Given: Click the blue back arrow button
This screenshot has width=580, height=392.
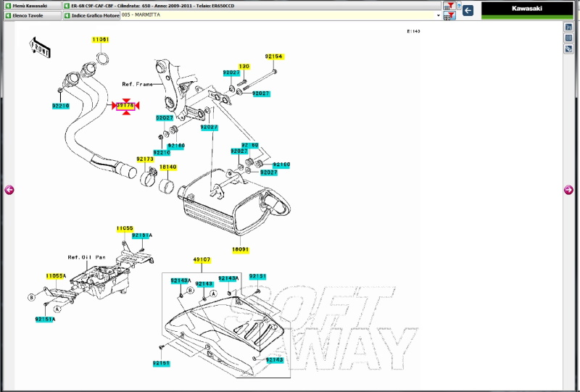Looking at the screenshot, I should 468,10.
